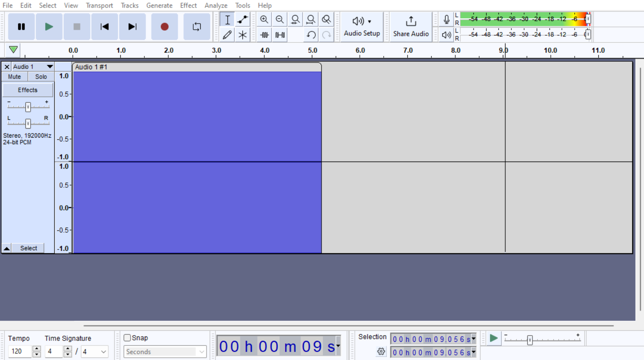Screen dimensions: 644x360
Task: Click the Pause button
Action: coord(21,27)
